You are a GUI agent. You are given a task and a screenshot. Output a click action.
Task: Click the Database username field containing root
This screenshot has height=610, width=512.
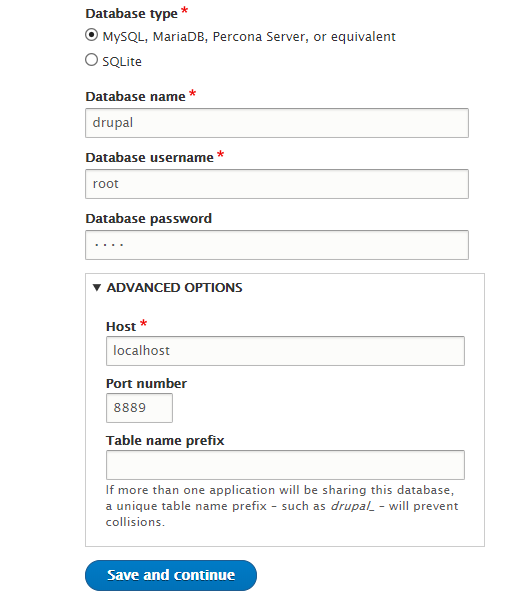[x=277, y=184]
